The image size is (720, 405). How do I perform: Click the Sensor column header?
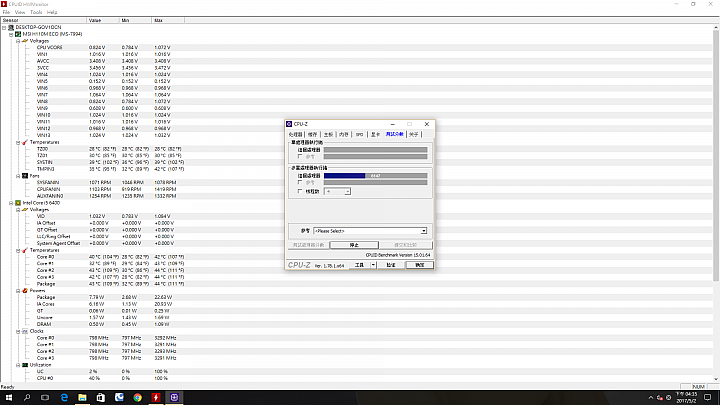(x=43, y=20)
